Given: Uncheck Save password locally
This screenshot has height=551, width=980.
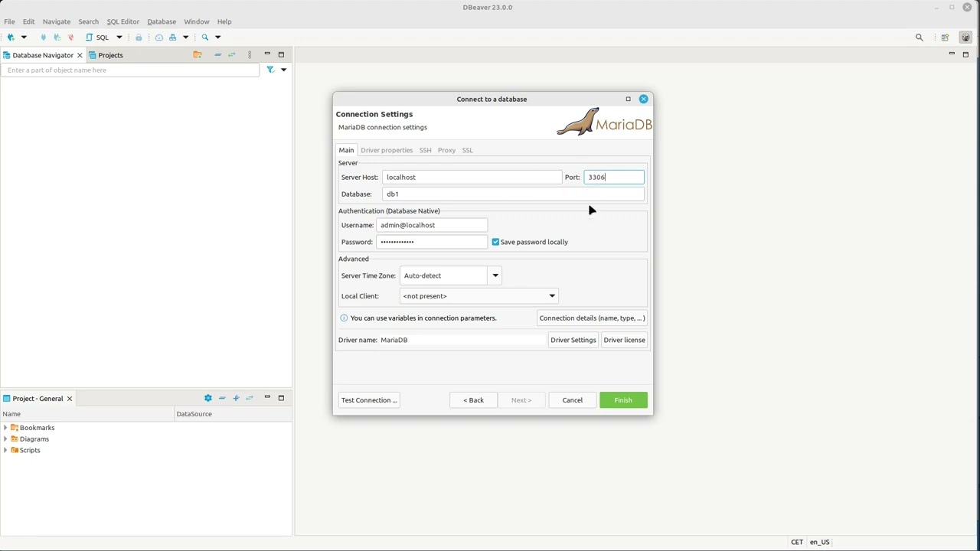Looking at the screenshot, I should (x=495, y=242).
